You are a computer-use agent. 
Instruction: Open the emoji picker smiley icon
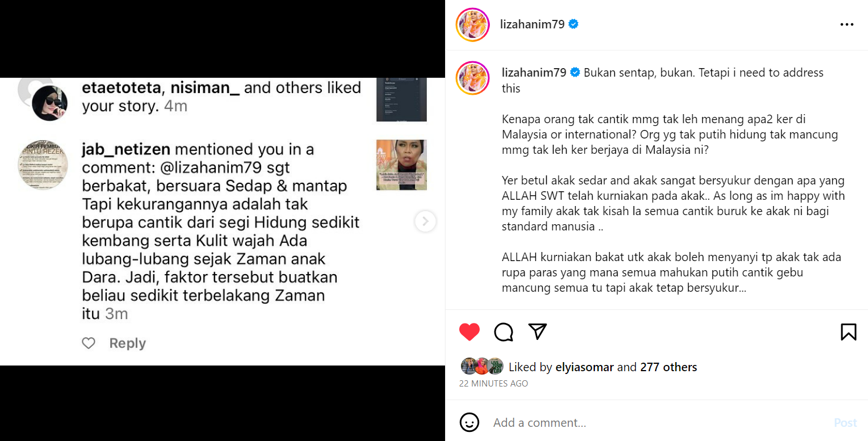(469, 422)
